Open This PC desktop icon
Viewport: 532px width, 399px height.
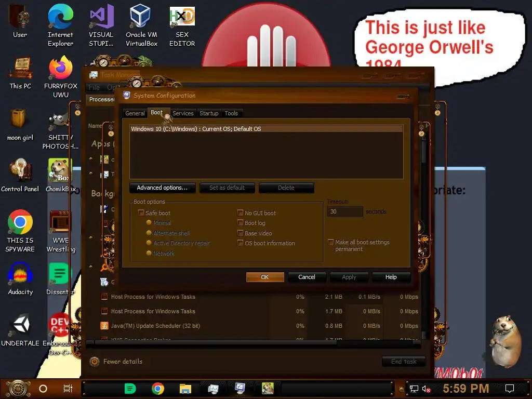click(20, 73)
